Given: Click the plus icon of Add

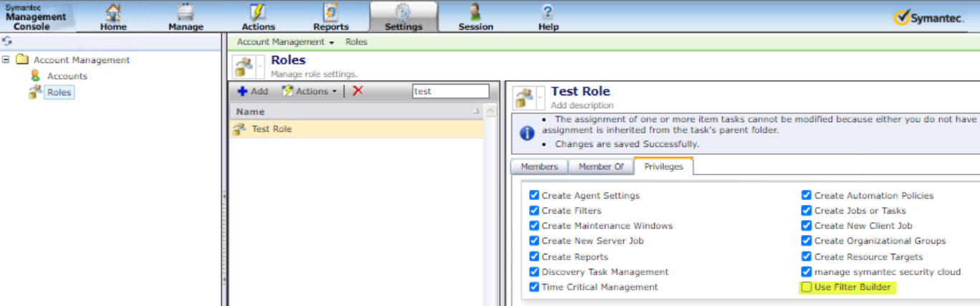Looking at the screenshot, I should tap(242, 91).
